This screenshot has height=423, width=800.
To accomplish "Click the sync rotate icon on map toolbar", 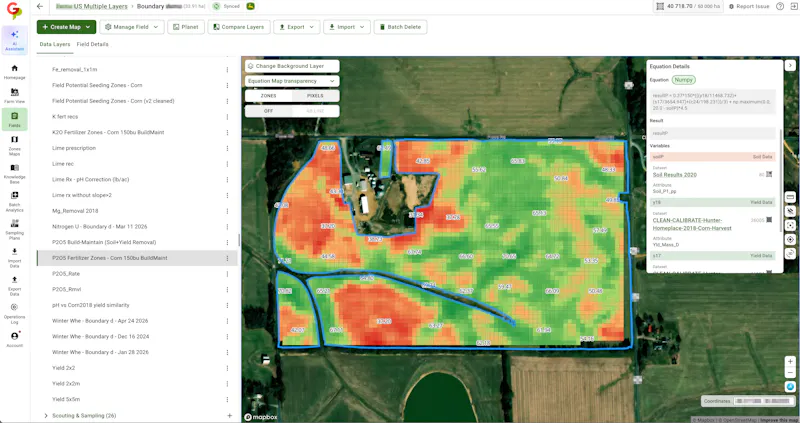I will point(790,253).
